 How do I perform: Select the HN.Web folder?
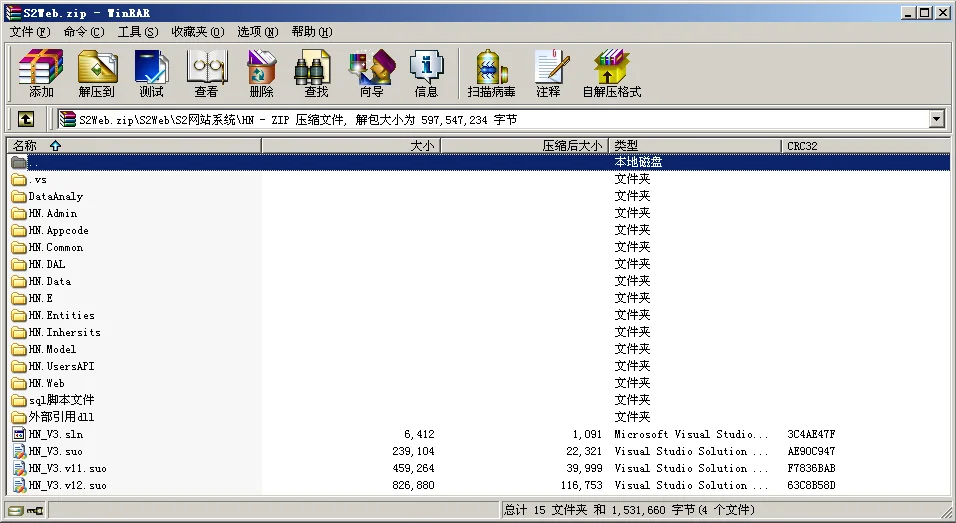pyautogui.click(x=47, y=383)
